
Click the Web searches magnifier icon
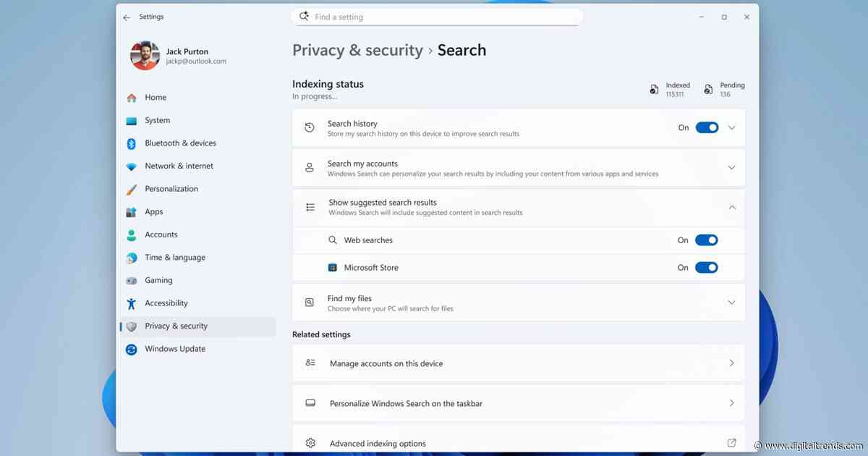pos(333,240)
